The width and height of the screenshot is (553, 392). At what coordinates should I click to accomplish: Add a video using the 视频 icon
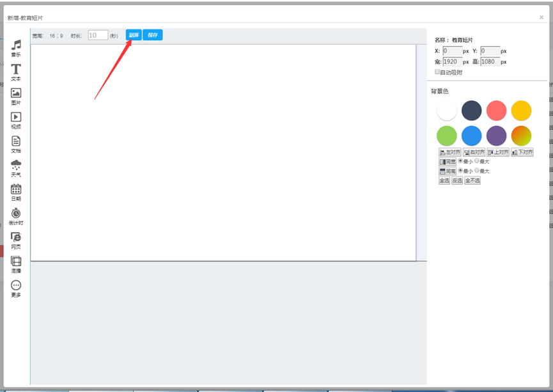click(16, 118)
